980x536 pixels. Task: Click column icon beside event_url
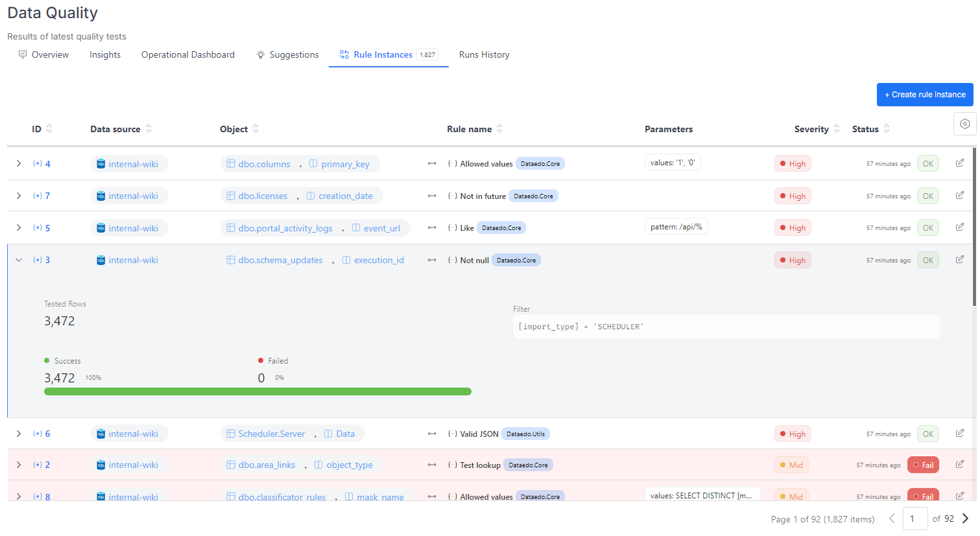(356, 228)
